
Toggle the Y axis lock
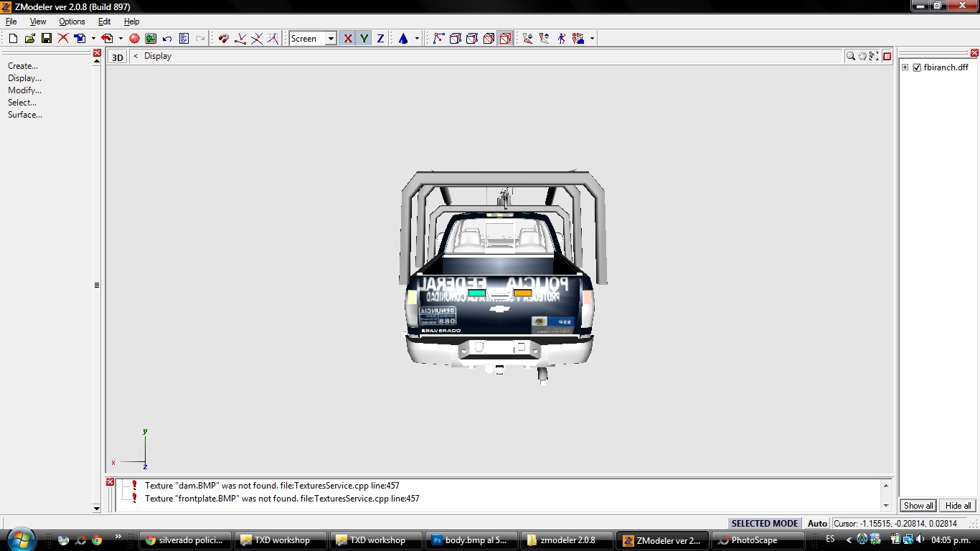(364, 39)
